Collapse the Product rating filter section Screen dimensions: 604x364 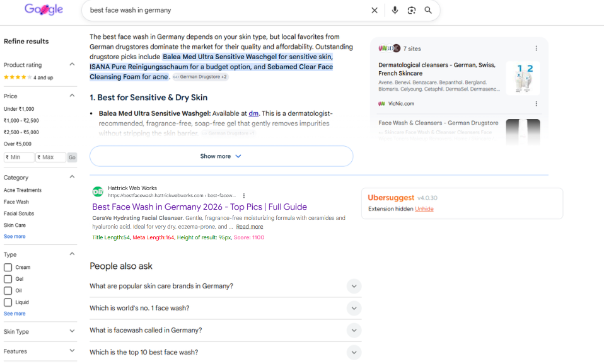pyautogui.click(x=72, y=64)
